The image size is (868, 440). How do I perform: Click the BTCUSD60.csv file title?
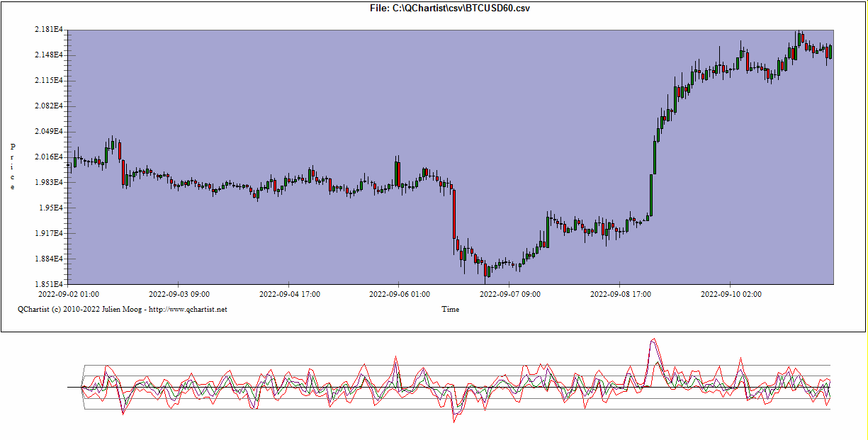[x=450, y=8]
